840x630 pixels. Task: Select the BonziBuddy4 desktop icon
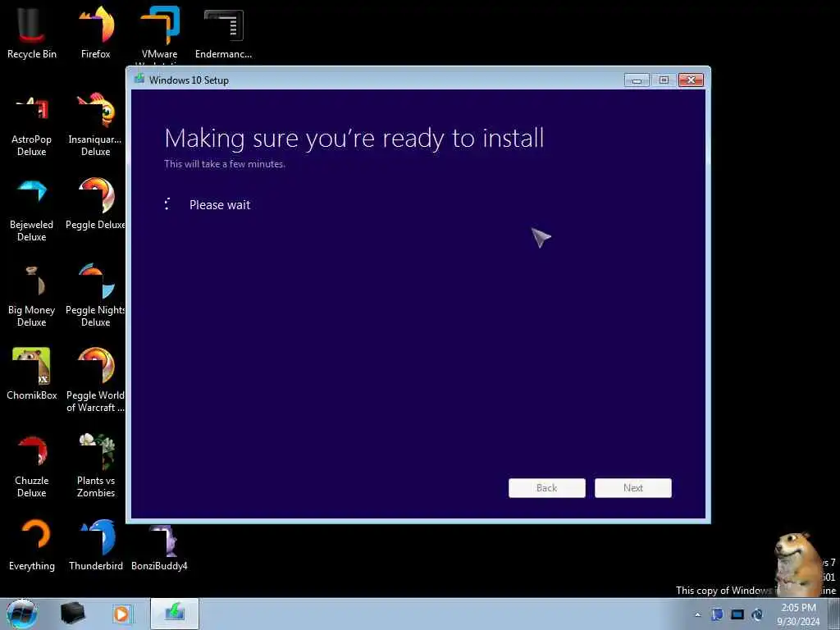(160, 547)
